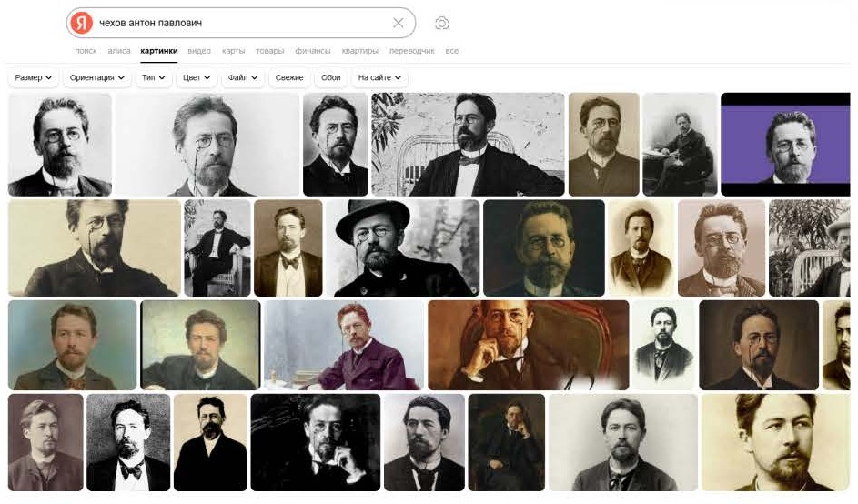This screenshot has height=504, width=858.
Task: Filter results by Свежие
Action: pyautogui.click(x=289, y=77)
